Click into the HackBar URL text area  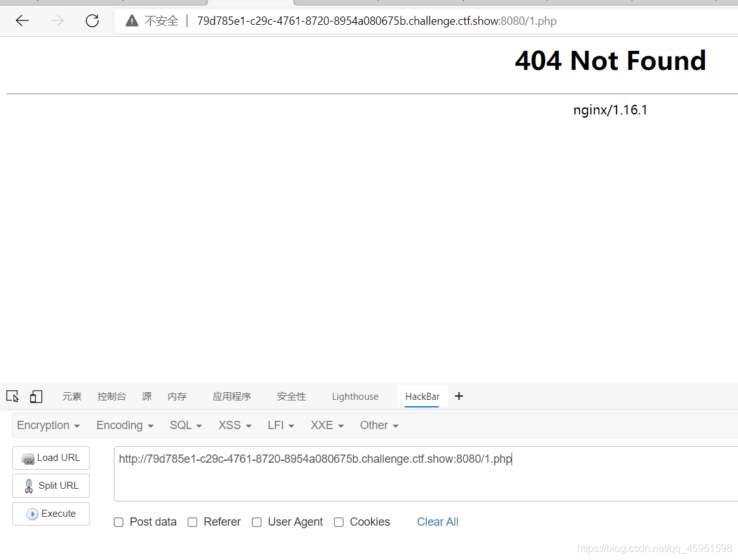[426, 474]
